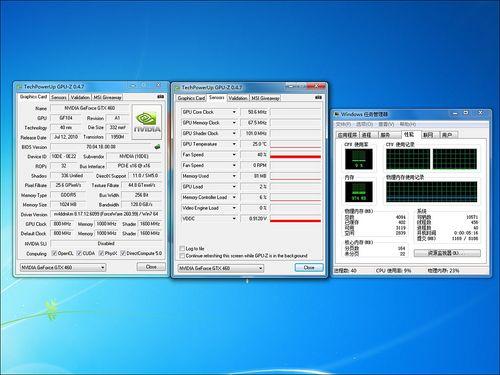Click Close button in the Graphics Card GPU-Z window
This screenshot has height=375, width=500.
[151, 267]
